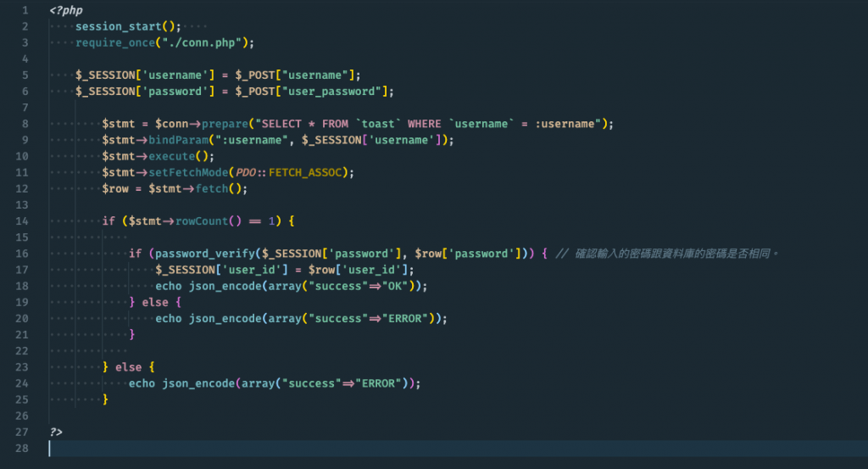Click line number 23 in gutter
This screenshot has width=868, height=469.
[21, 367]
